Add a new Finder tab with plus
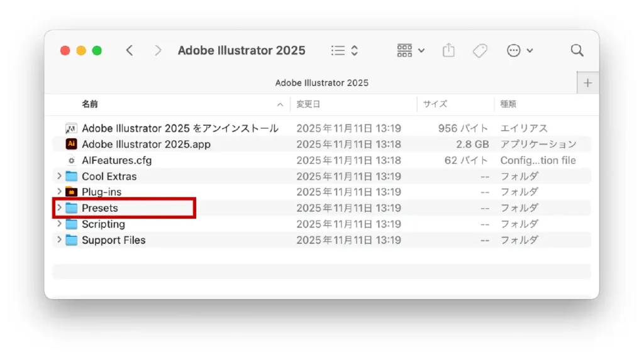Viewport: 644px width, 362px height. point(588,83)
